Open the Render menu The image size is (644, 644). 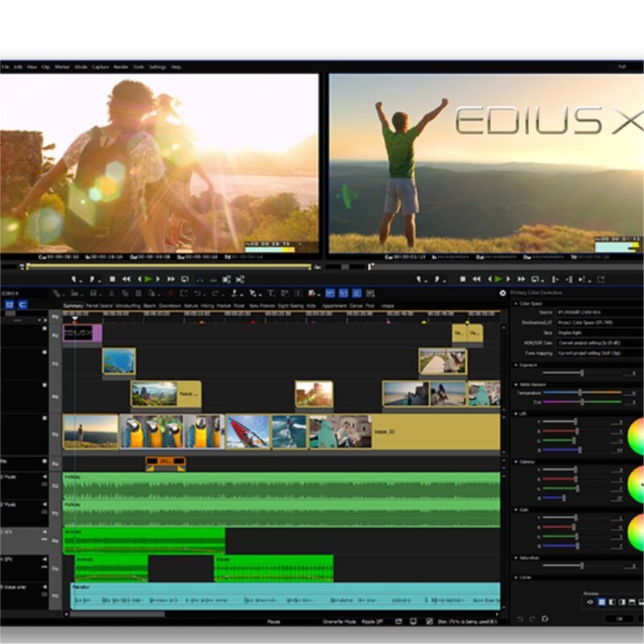click(121, 67)
